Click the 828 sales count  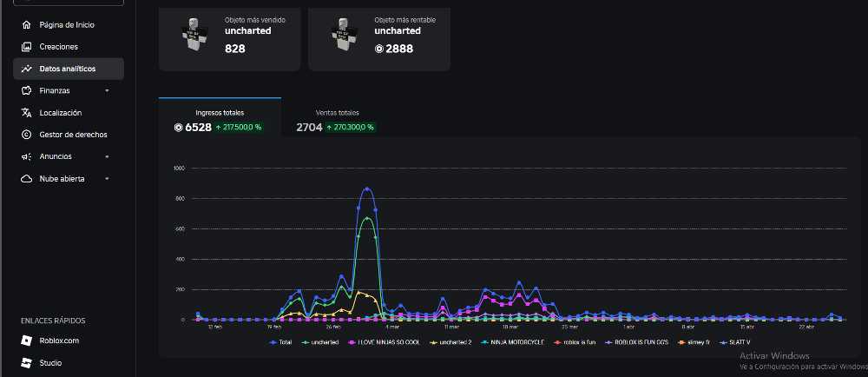coord(234,49)
